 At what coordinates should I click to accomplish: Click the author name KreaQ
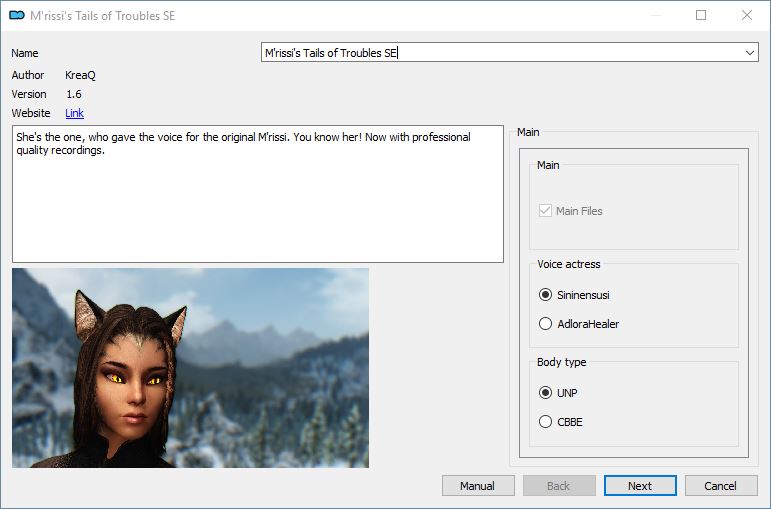pos(81,75)
